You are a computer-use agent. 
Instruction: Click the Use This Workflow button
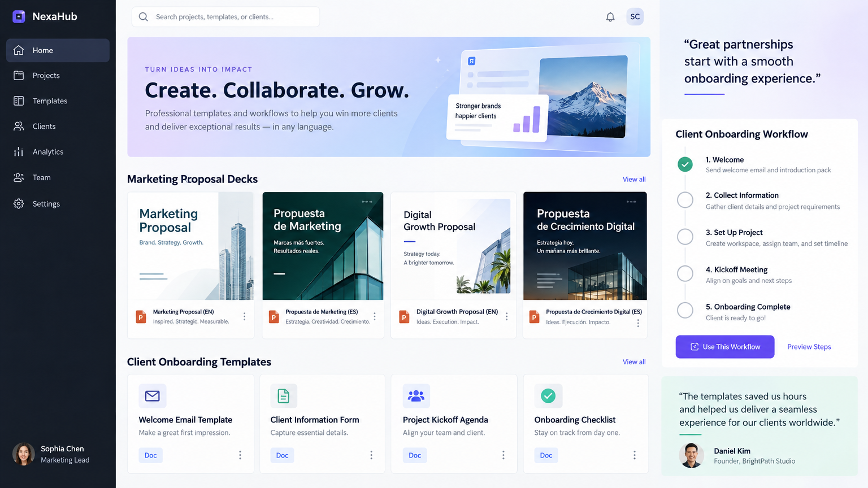(725, 347)
